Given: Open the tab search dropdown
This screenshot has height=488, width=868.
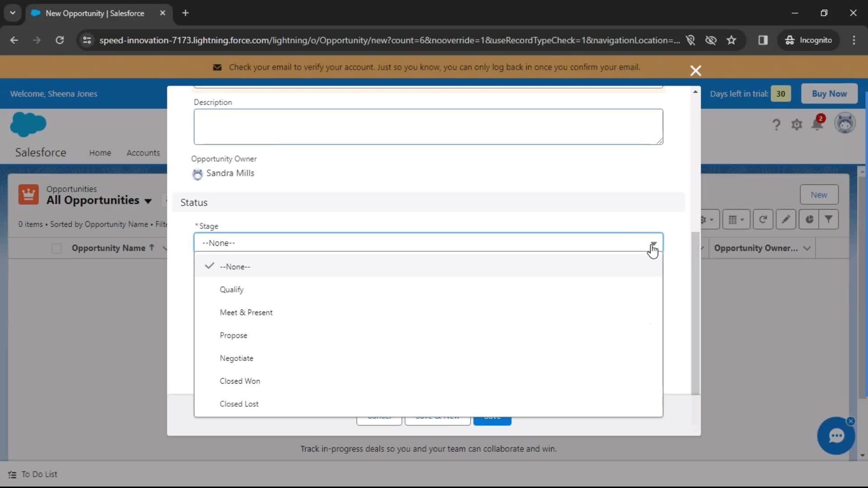Looking at the screenshot, I should [x=13, y=13].
